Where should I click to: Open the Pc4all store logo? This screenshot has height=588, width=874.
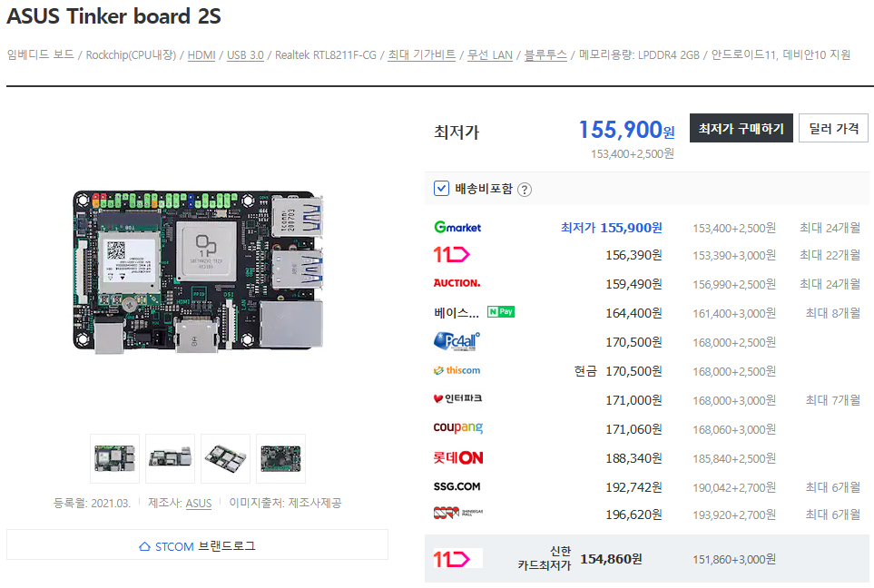point(457,341)
